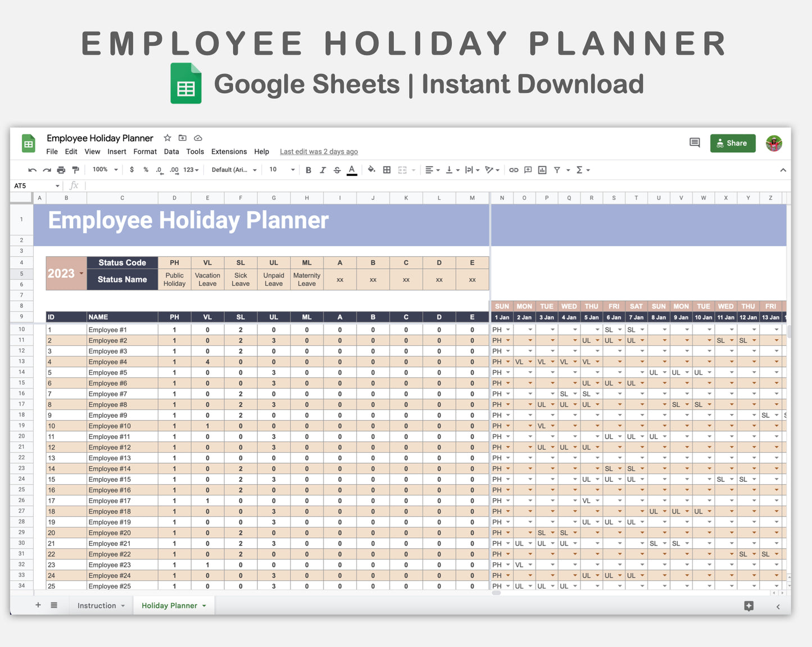This screenshot has width=812, height=647.
Task: Click the undo icon
Action: pyautogui.click(x=33, y=170)
